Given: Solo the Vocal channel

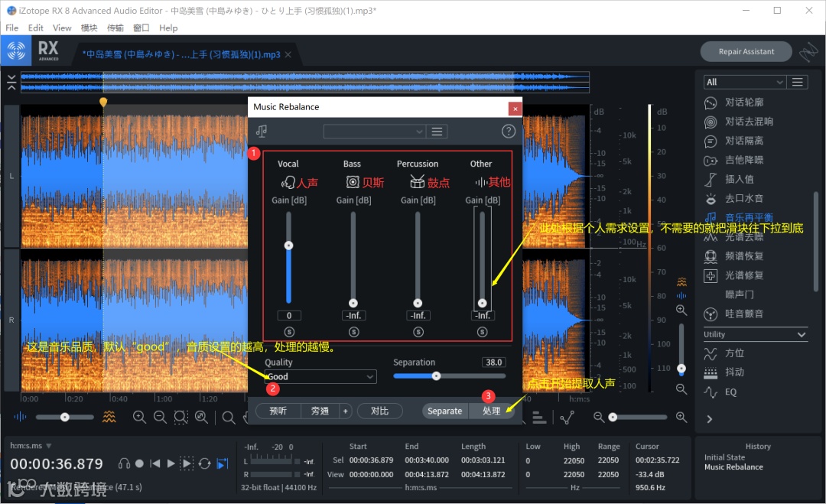Looking at the screenshot, I should point(289,332).
